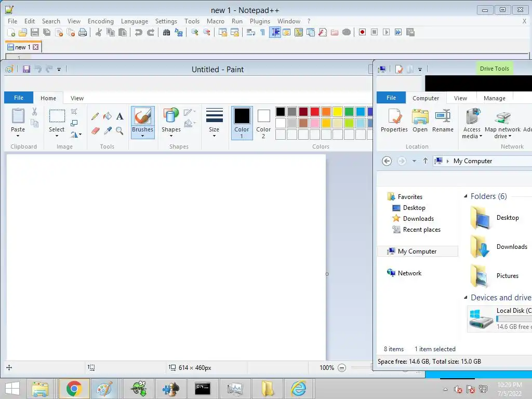Open the Encoding menu in Notepad++
The width and height of the screenshot is (532, 399).
[x=101, y=21]
